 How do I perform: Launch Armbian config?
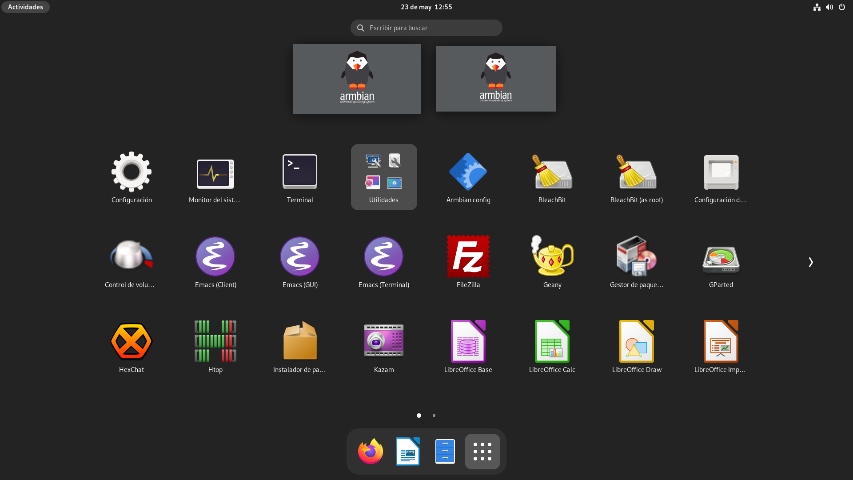(468, 177)
